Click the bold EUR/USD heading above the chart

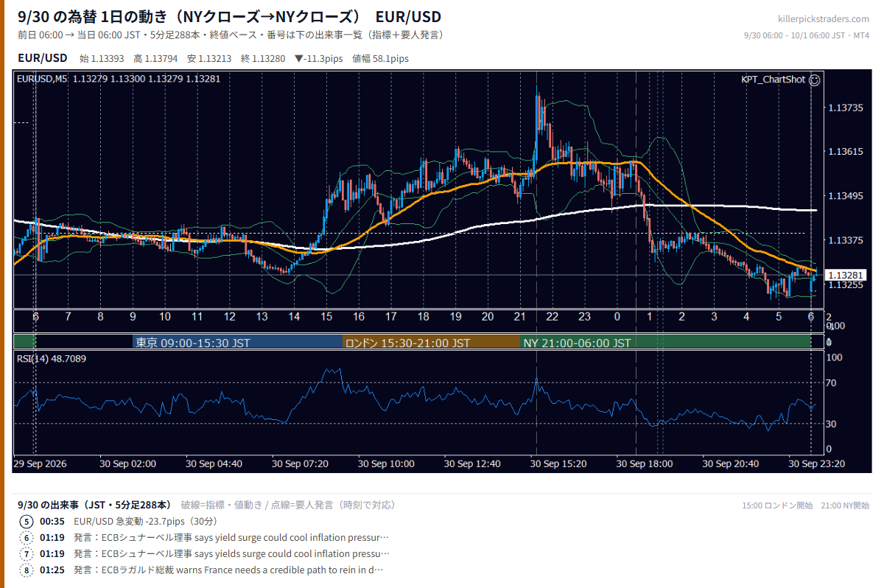[43, 58]
